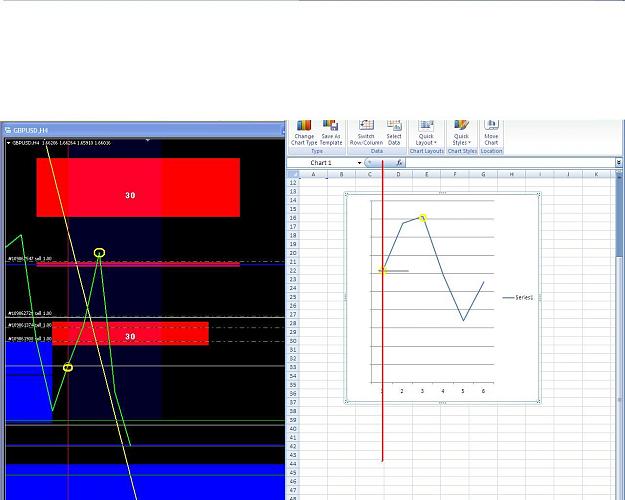Image resolution: width=625 pixels, height=500 pixels.
Task: Click the Excel vertical scrollbar thumb
Action: point(619,217)
